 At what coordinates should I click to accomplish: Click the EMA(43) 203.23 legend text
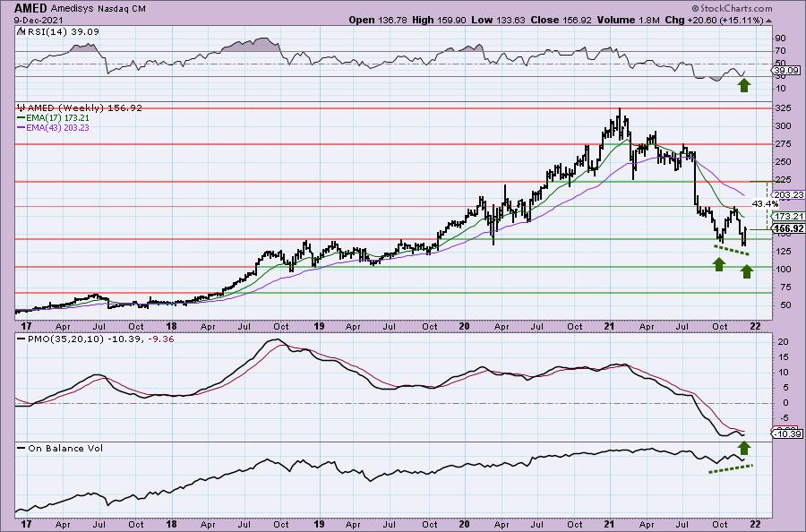click(57, 127)
